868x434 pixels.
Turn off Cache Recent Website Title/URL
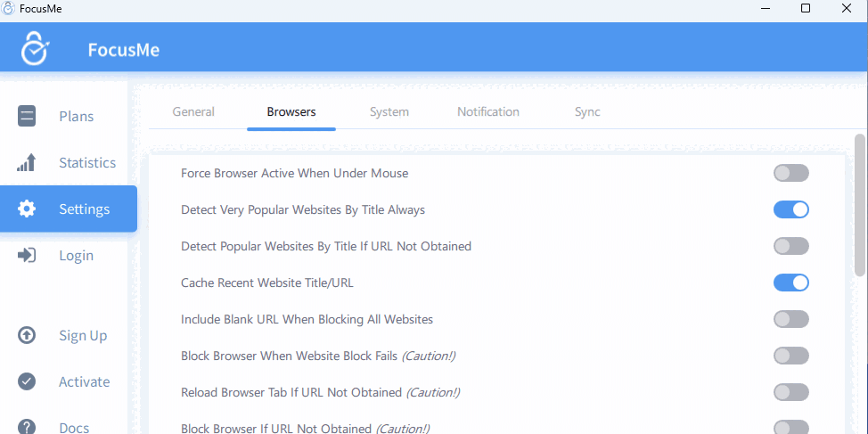click(x=791, y=283)
